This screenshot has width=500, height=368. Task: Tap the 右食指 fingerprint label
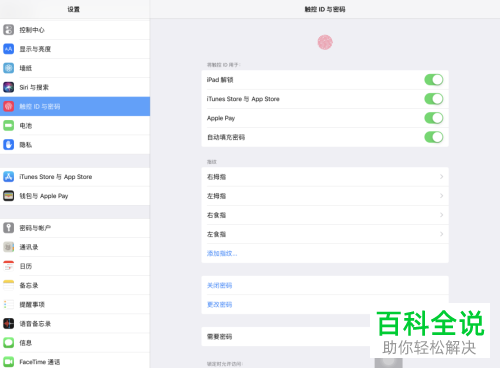pos(216,215)
